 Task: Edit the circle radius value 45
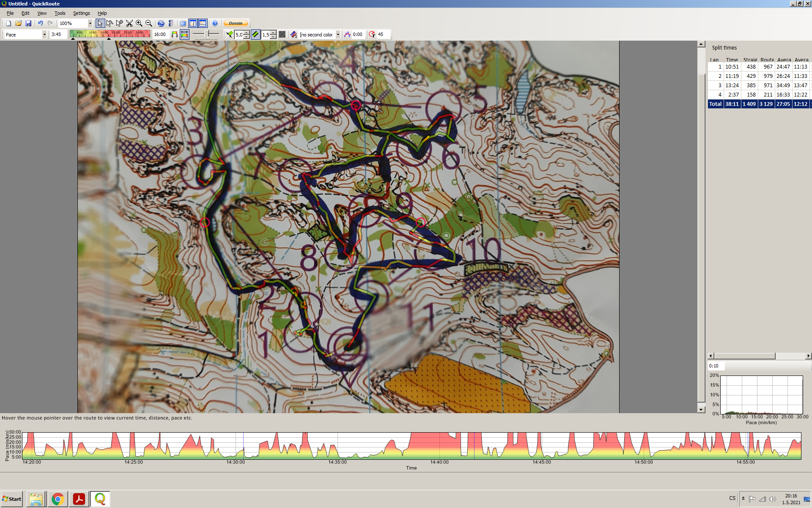tap(383, 35)
